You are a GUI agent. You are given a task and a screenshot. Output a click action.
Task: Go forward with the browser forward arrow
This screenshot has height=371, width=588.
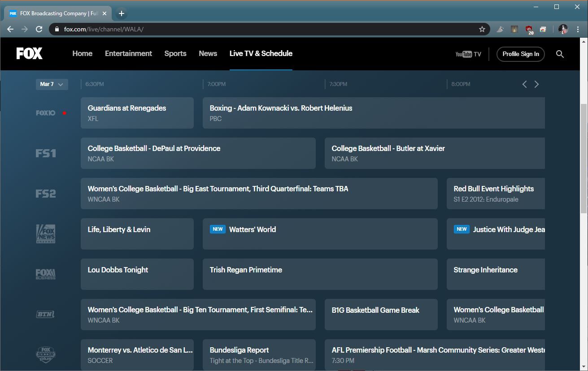coord(25,29)
